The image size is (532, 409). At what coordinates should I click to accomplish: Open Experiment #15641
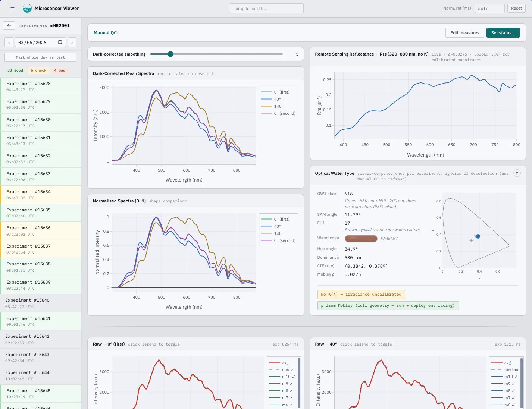pyautogui.click(x=41, y=321)
